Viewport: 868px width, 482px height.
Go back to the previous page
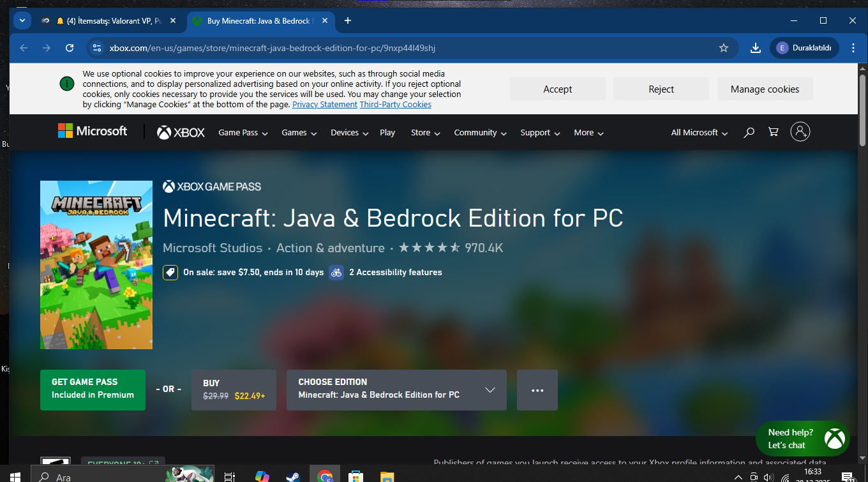tap(24, 48)
